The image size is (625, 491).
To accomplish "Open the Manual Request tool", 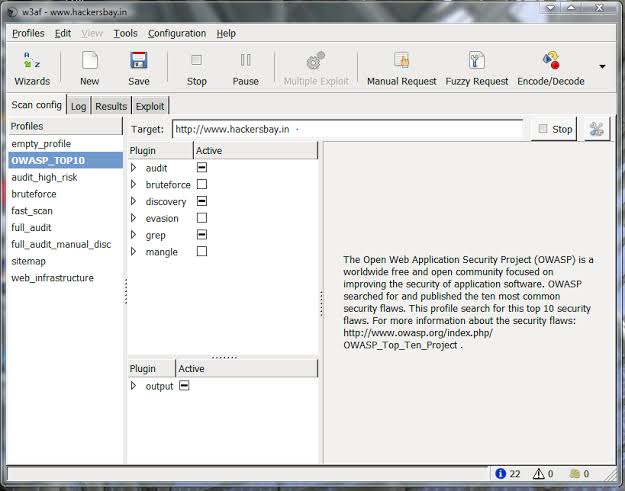I will click(x=401, y=68).
